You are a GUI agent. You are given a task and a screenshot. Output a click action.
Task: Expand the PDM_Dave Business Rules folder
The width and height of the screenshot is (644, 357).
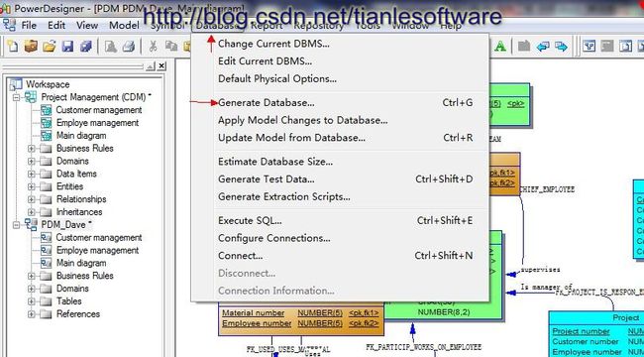[x=32, y=276]
